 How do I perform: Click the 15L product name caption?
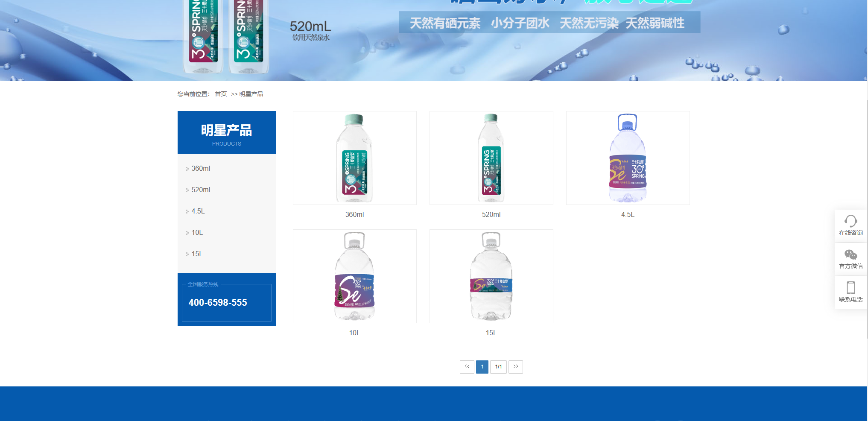coord(491,333)
